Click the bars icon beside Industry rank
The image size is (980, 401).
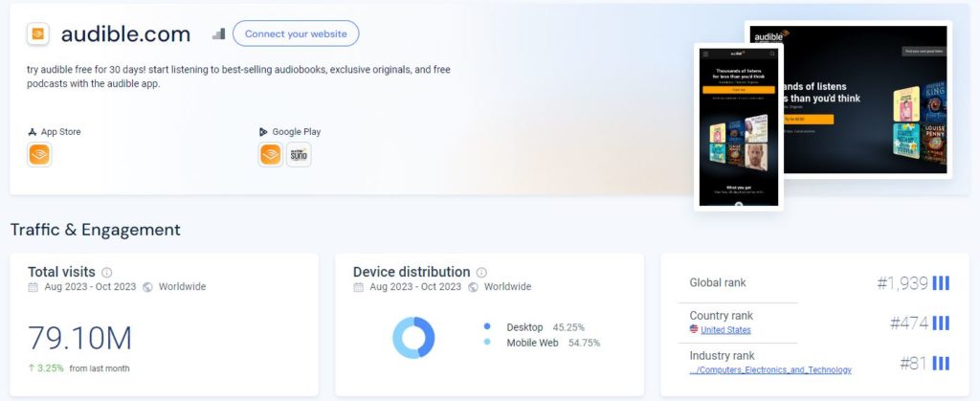[941, 363]
